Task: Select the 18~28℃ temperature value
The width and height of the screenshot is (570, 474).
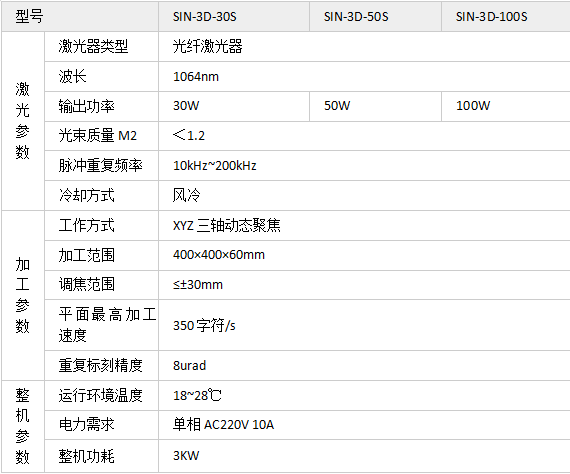Action: tap(197, 395)
